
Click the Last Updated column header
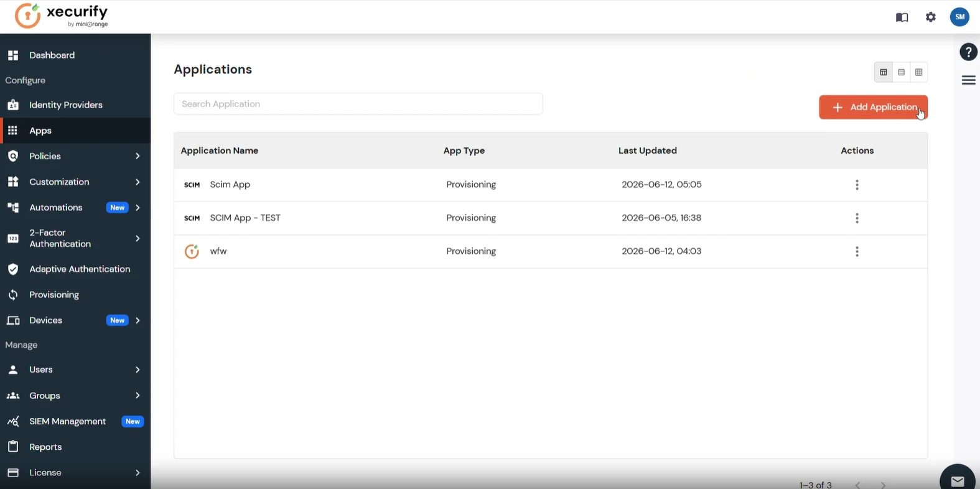(x=647, y=151)
